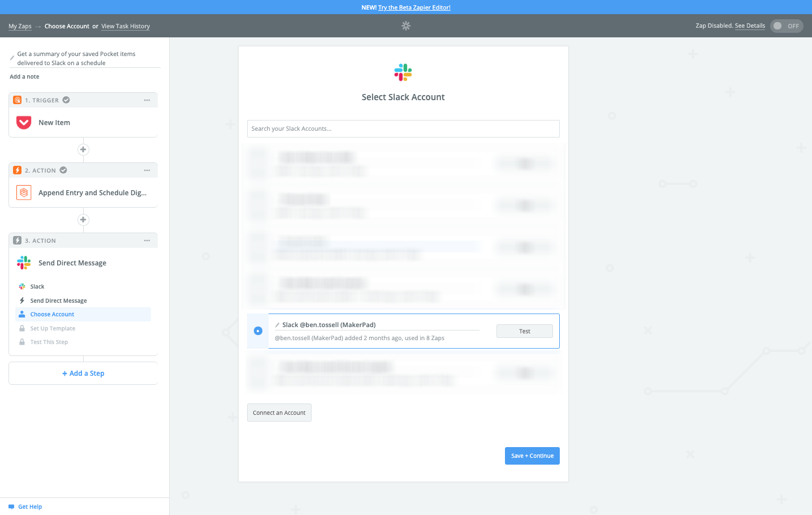This screenshot has width=812, height=515.
Task: Click the '1. TRIGGER' label
Action: (x=42, y=100)
